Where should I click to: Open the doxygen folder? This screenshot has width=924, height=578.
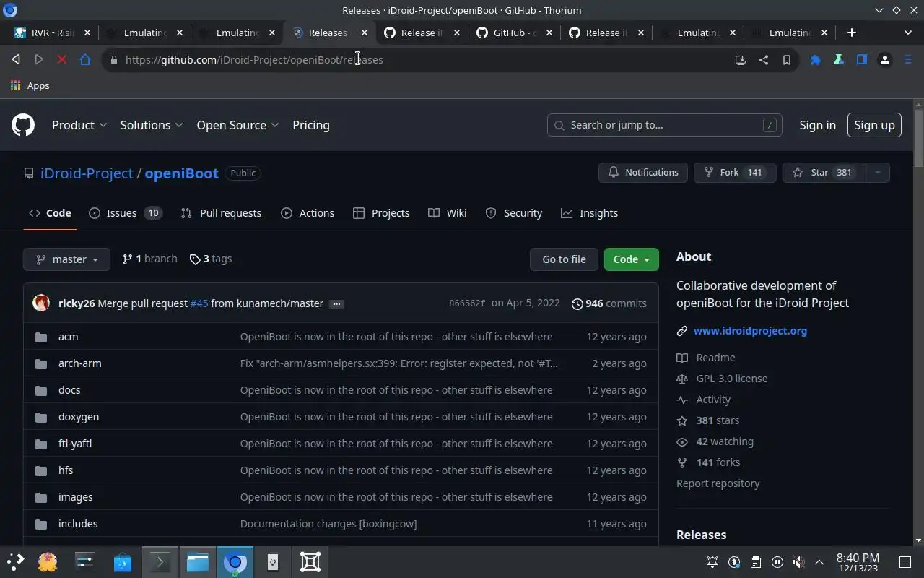tap(79, 417)
